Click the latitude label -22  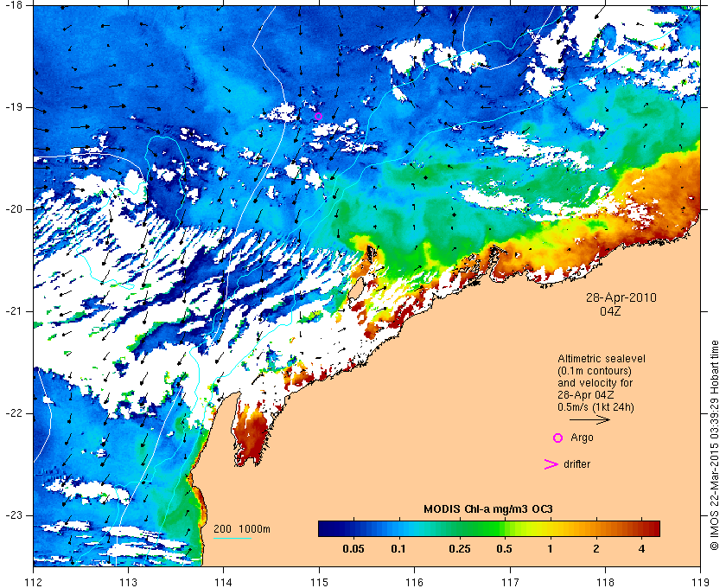coord(12,413)
